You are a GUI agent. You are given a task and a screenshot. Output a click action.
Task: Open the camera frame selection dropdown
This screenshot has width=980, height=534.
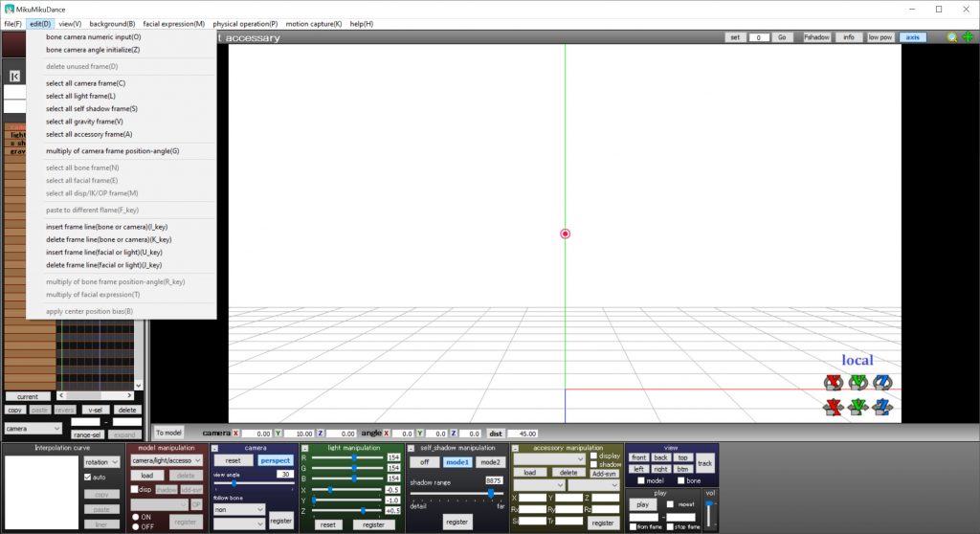[x=33, y=429]
